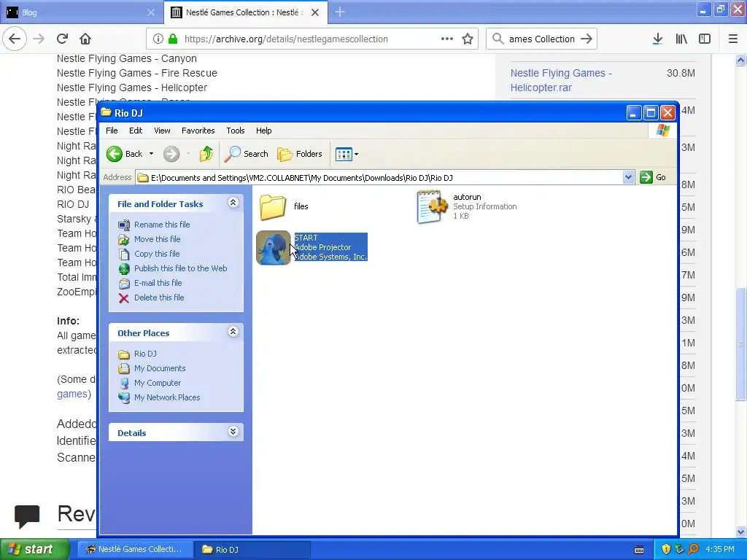Screen dimensions: 747x560
Task: Open browser Downloads arrow icon
Action: point(657,39)
